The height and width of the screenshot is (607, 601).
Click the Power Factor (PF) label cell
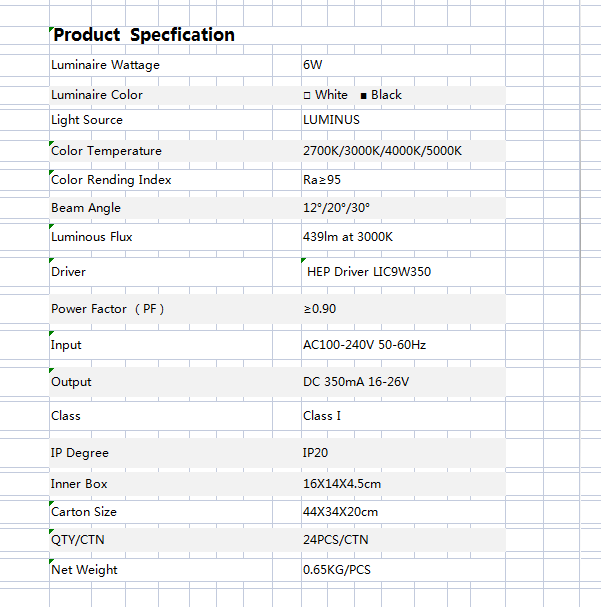[x=108, y=309]
